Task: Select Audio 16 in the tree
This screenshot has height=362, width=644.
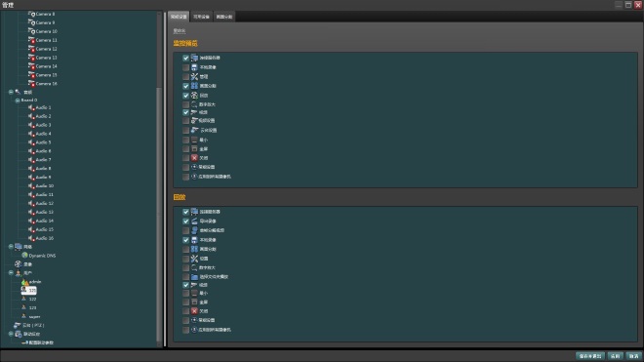Action: (44, 238)
